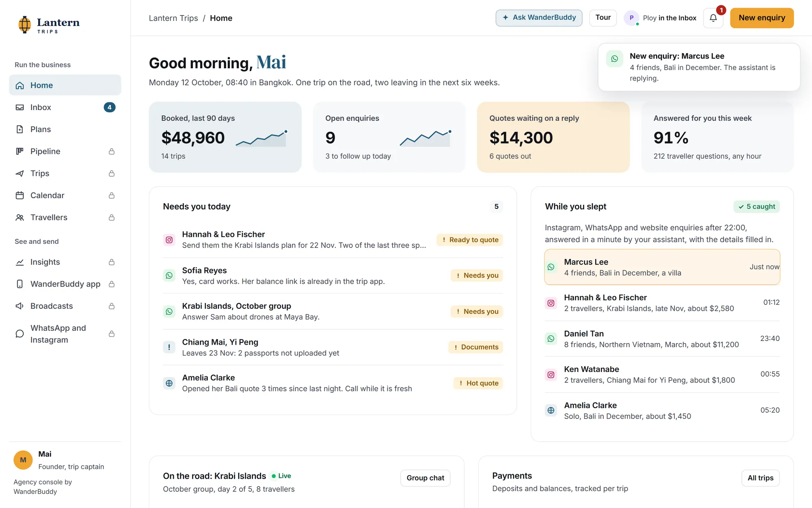Click WhatsApp icon beside Daniel Tan

[x=551, y=339]
